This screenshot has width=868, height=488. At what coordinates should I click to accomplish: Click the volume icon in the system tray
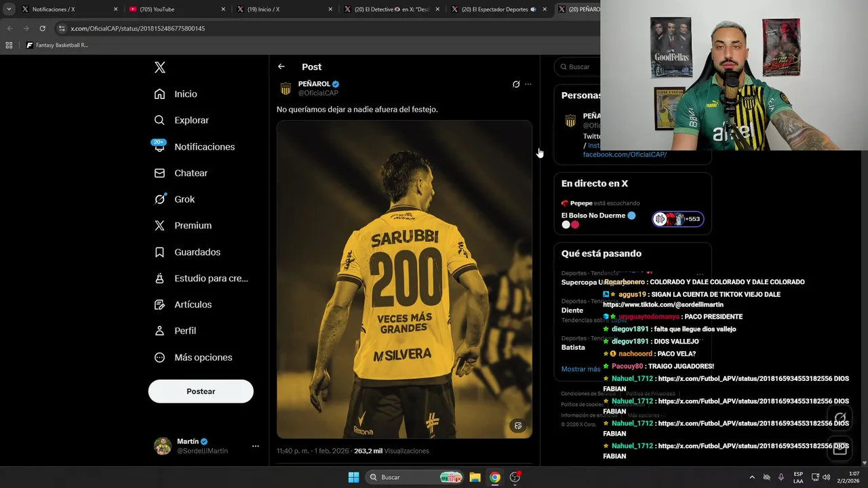point(826,477)
